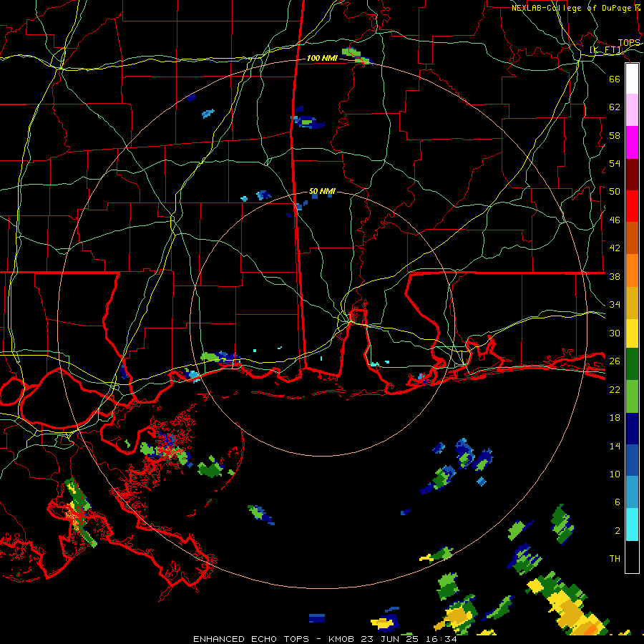Select the navy legend swatch near 18

pos(632,429)
